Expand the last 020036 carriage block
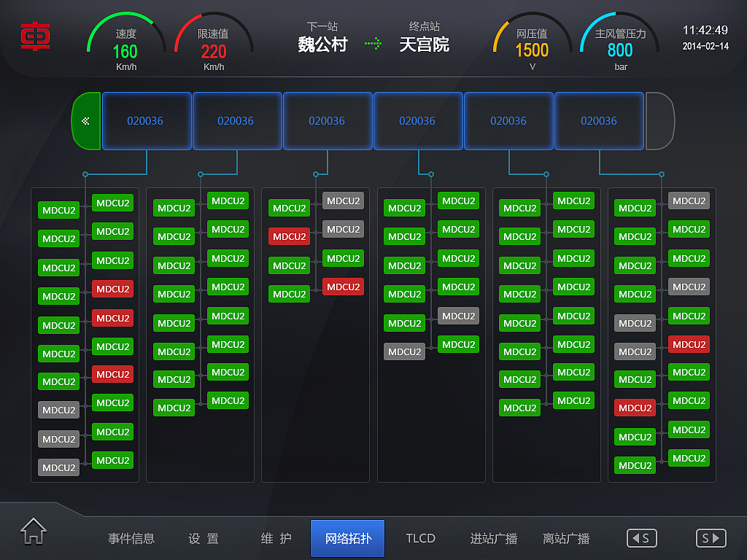The width and height of the screenshot is (747, 560). pos(599,121)
